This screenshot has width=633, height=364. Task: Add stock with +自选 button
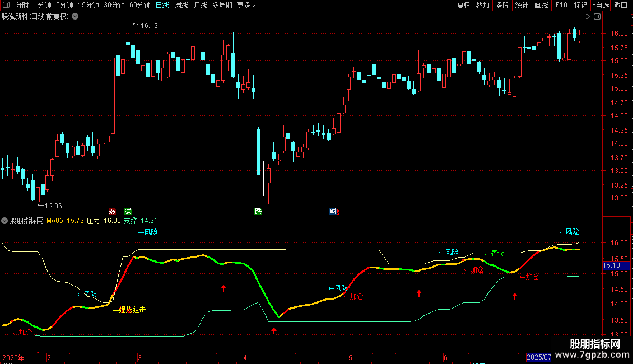coord(601,5)
